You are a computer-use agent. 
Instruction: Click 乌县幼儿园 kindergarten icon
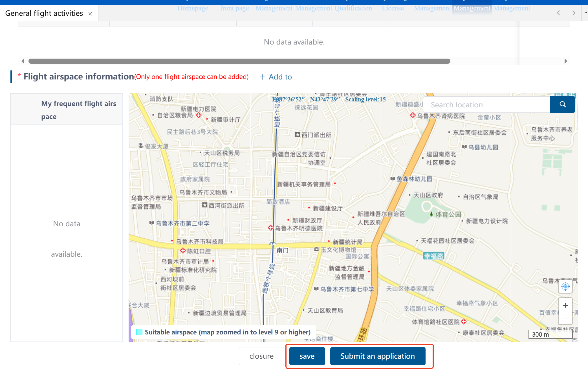[464, 147]
